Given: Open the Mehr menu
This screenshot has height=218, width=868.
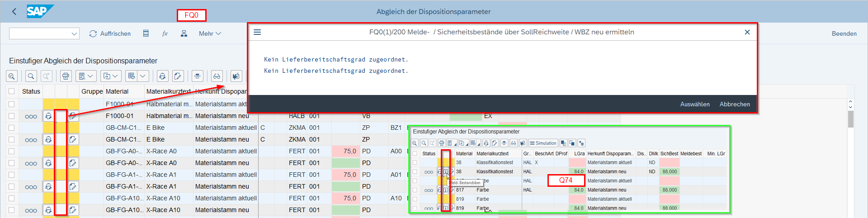Looking at the screenshot, I should [210, 33].
